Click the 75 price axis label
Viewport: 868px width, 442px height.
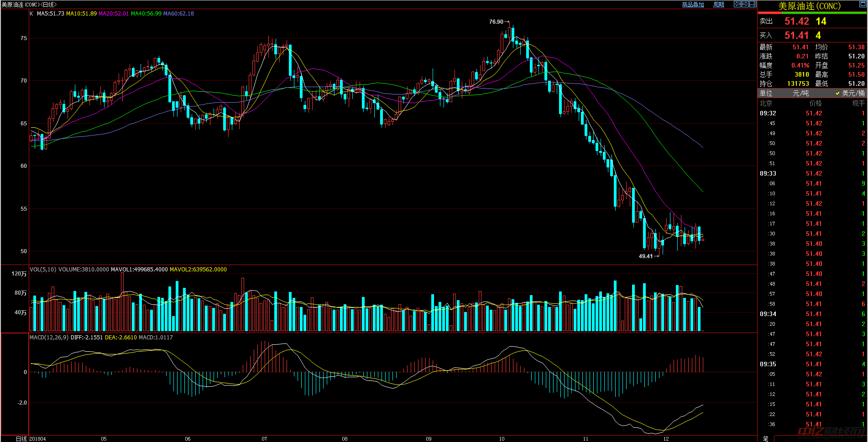24,38
